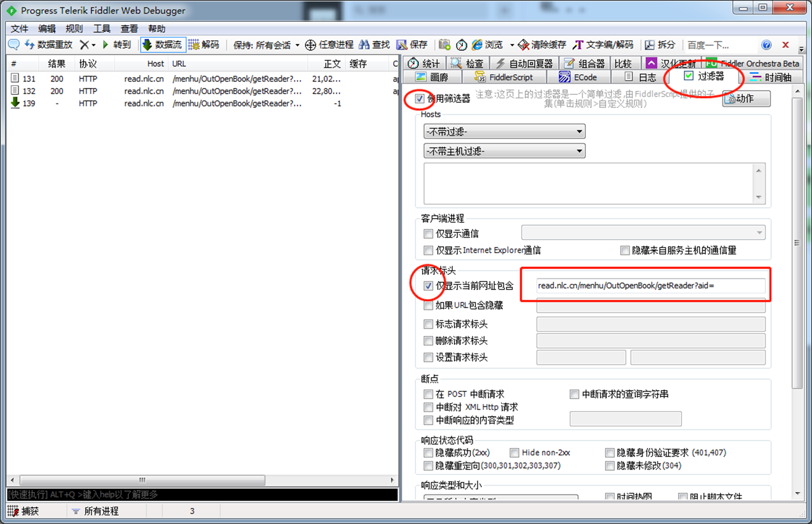Screen dimensions: 812x524
Task: Click the 保存 save toolbar button
Action: 412,45
